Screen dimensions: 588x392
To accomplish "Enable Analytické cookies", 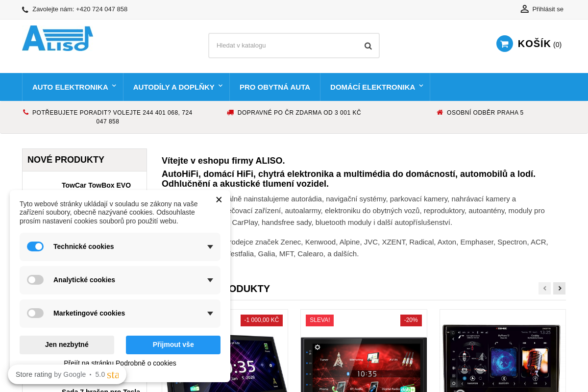I will pos(35,280).
